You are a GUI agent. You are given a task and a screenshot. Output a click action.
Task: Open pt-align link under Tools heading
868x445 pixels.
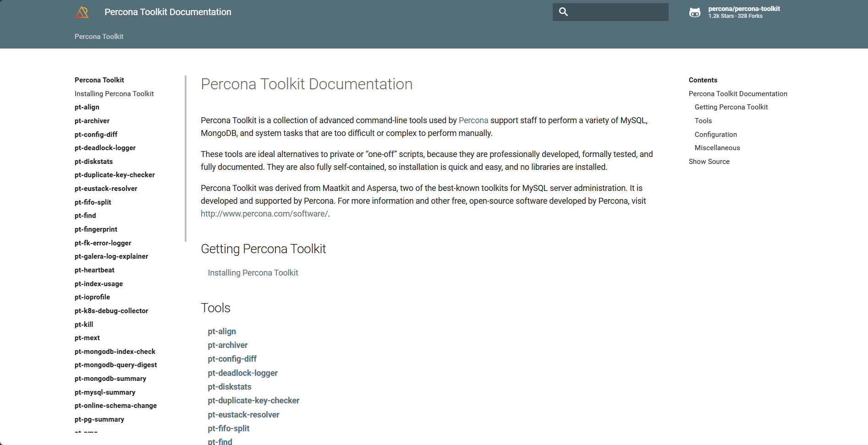point(222,331)
